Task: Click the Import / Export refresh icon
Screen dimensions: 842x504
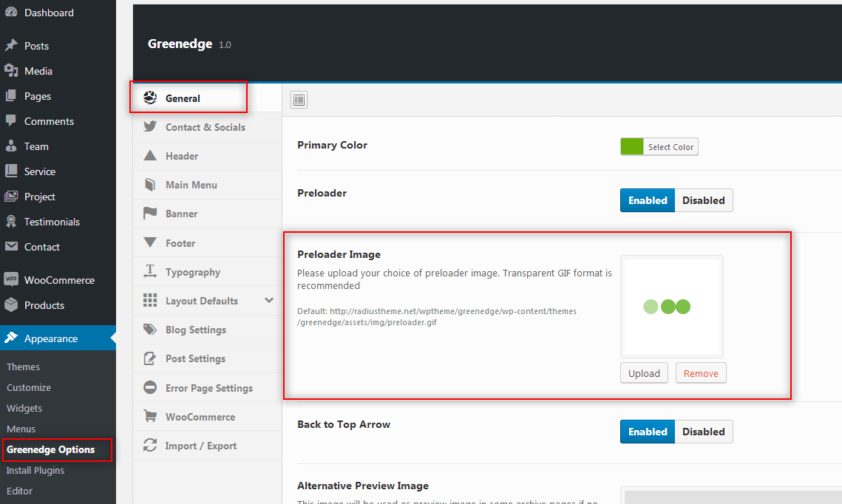Action: (x=150, y=446)
